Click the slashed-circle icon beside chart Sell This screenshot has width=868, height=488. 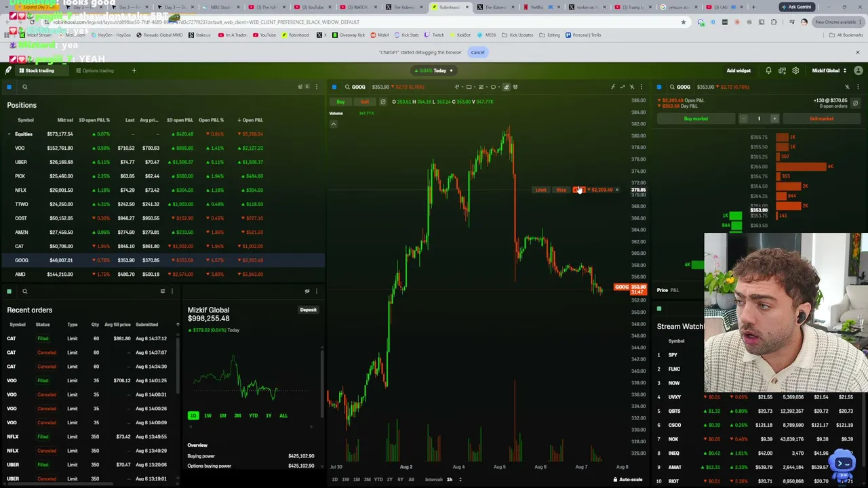click(382, 102)
